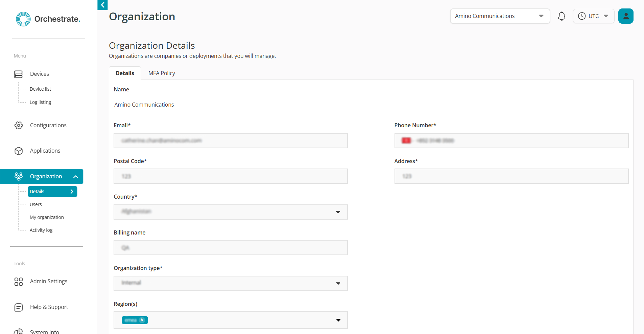The height and width of the screenshot is (334, 644).
Task: Open the user profile avatar menu
Action: tap(625, 16)
